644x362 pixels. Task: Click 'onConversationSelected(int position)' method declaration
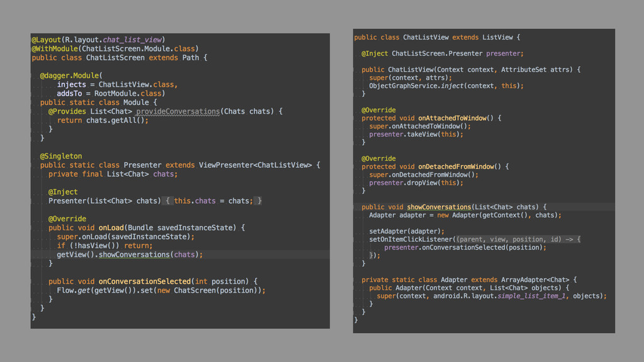pos(174,282)
